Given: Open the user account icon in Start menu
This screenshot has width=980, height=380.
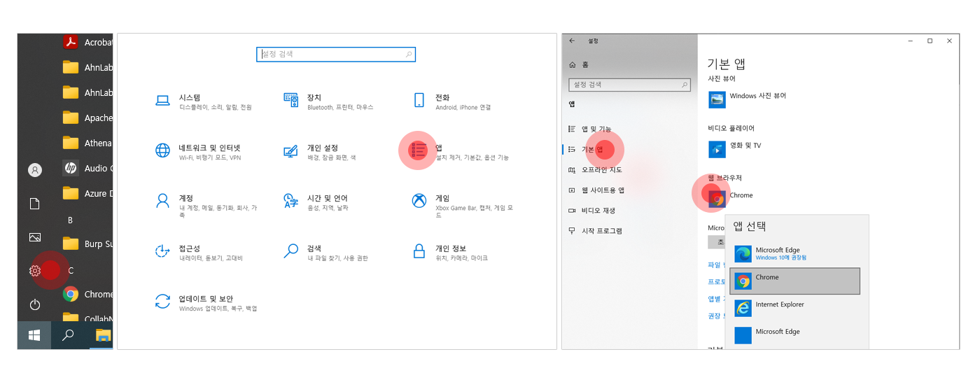Looking at the screenshot, I should (35, 170).
